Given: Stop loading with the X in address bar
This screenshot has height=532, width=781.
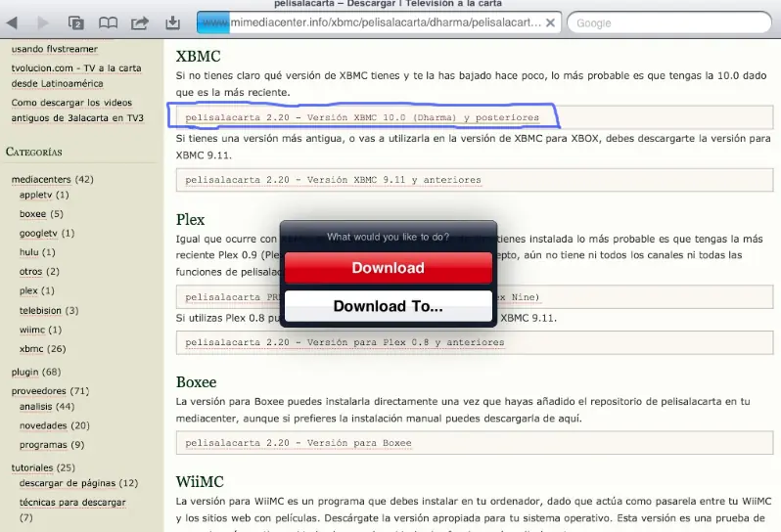Looking at the screenshot, I should click(550, 22).
